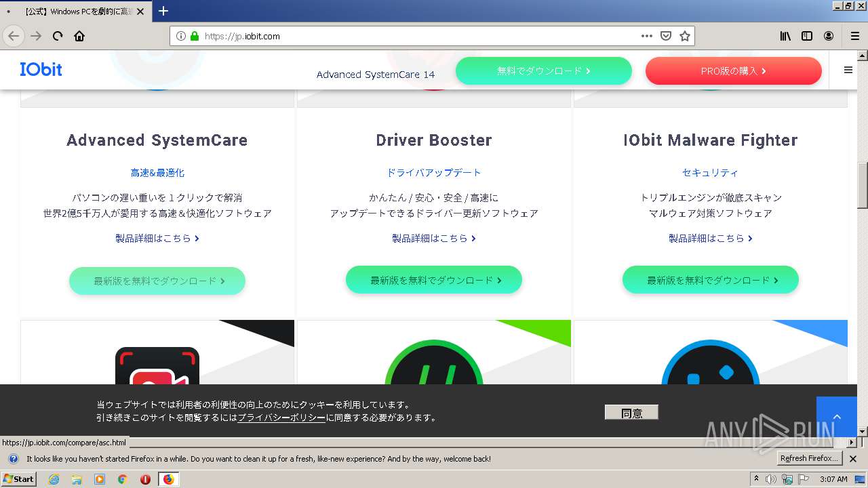This screenshot has height=488, width=868.
Task: Bookmark this page with the star
Action: click(x=685, y=36)
